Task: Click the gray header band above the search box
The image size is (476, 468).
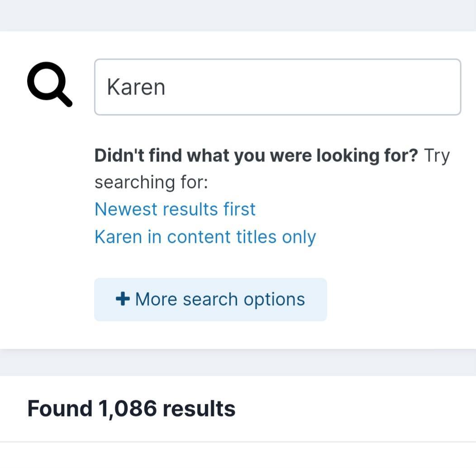Action: (238, 15)
